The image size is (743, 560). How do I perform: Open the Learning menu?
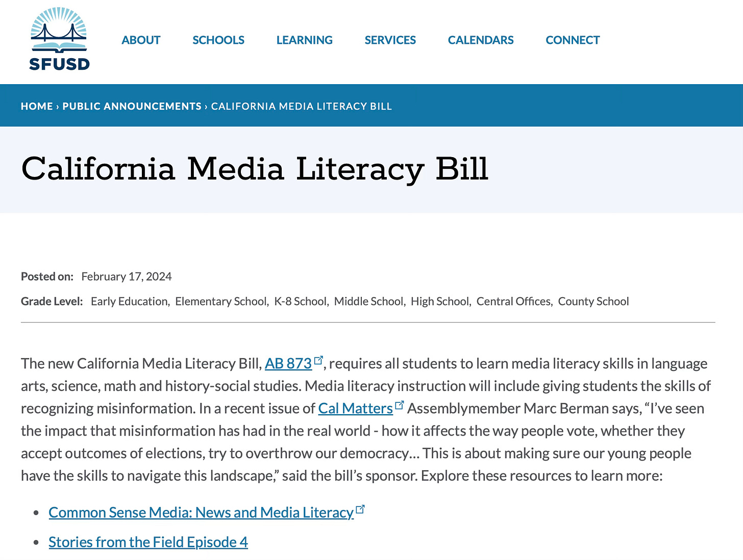[305, 40]
